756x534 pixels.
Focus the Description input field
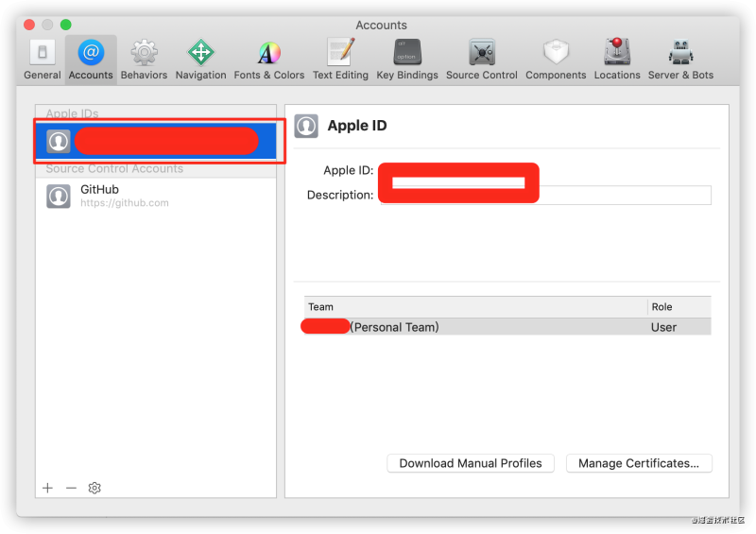pyautogui.click(x=546, y=195)
